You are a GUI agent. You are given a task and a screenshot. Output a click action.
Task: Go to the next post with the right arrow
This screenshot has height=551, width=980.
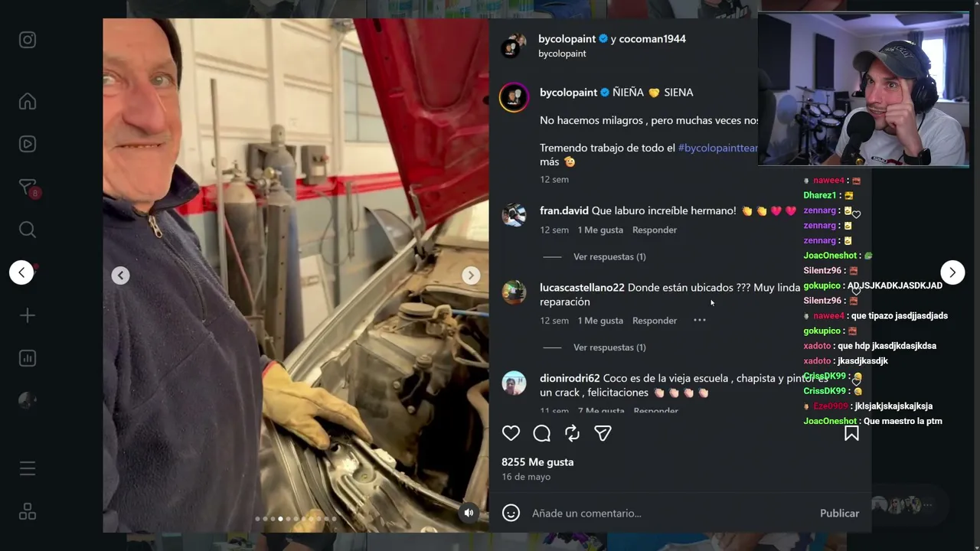tap(952, 272)
